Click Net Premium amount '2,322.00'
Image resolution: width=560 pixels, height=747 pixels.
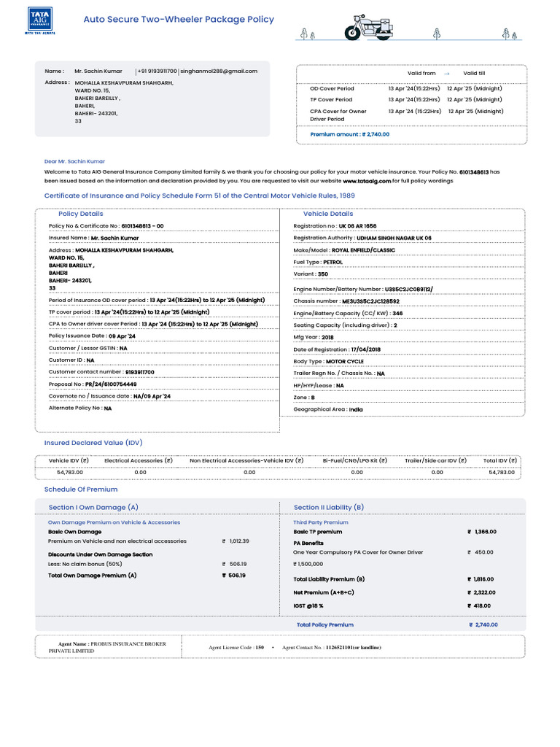point(484,592)
